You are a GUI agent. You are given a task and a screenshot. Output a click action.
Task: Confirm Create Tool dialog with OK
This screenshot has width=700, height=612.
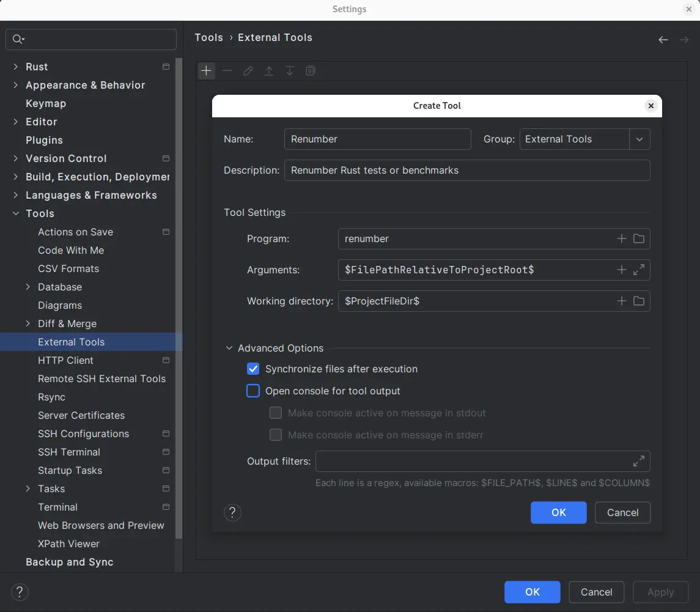click(558, 512)
